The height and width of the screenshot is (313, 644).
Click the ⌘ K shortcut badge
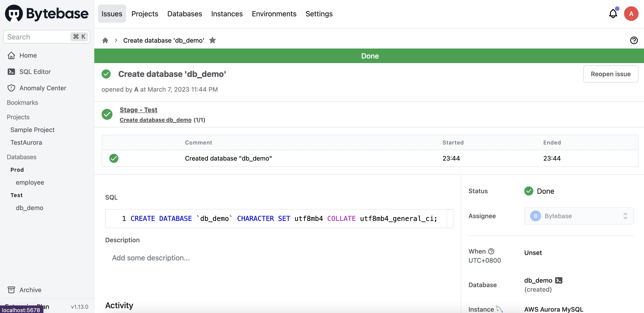pyautogui.click(x=79, y=37)
